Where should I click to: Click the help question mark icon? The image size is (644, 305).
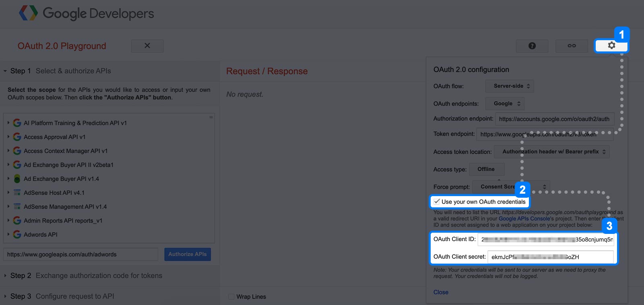click(532, 46)
